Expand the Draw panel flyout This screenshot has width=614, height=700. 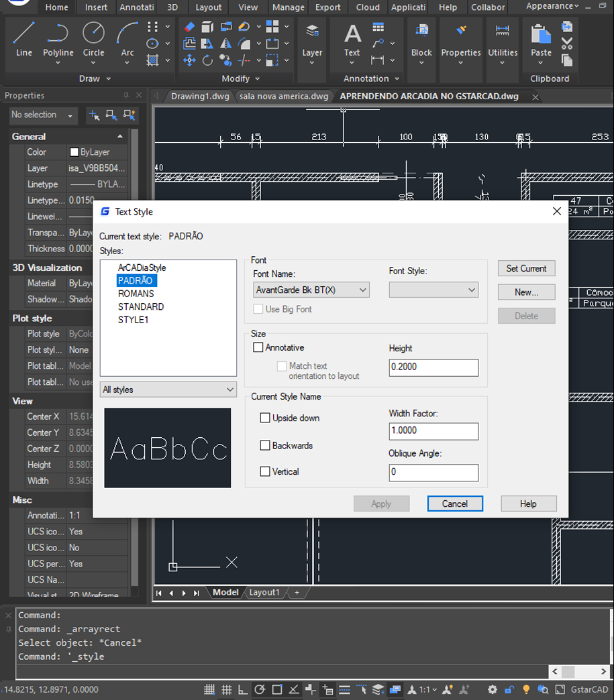[x=109, y=79]
